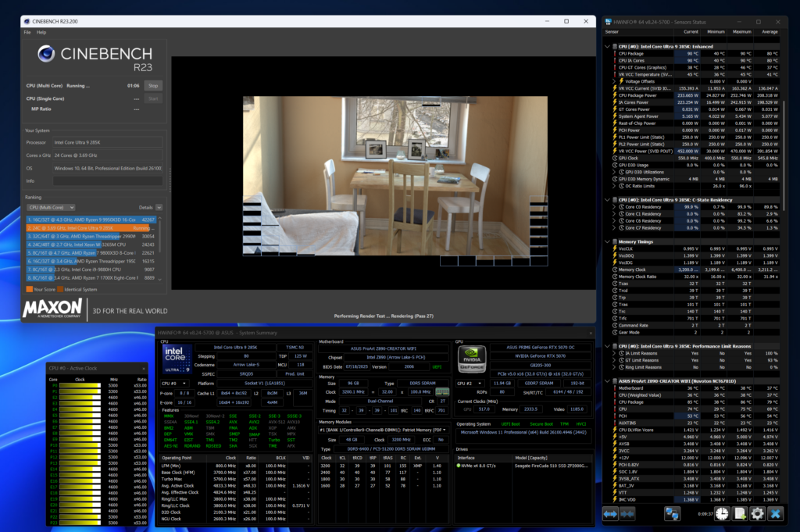Expand the IA Limit Reasons row
The height and width of the screenshot is (532, 800).
(x=614, y=353)
